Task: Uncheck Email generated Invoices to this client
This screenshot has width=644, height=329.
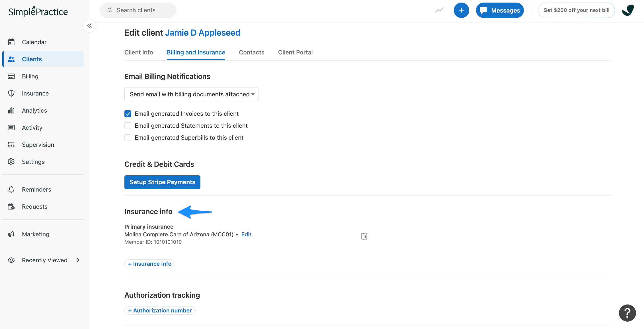Action: [128, 113]
